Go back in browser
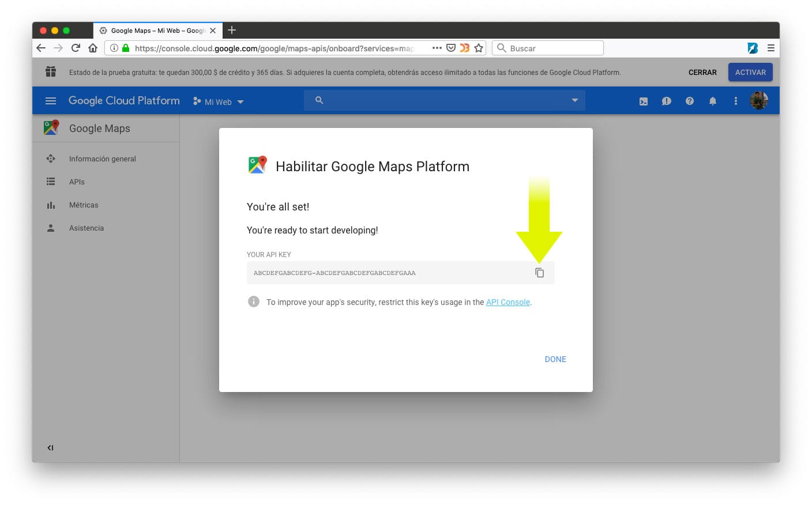The width and height of the screenshot is (812, 505). [41, 48]
